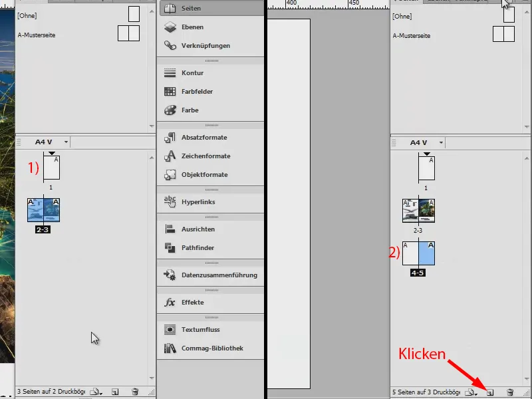Click the 4-5 spread label in right panel

pyautogui.click(x=418, y=273)
